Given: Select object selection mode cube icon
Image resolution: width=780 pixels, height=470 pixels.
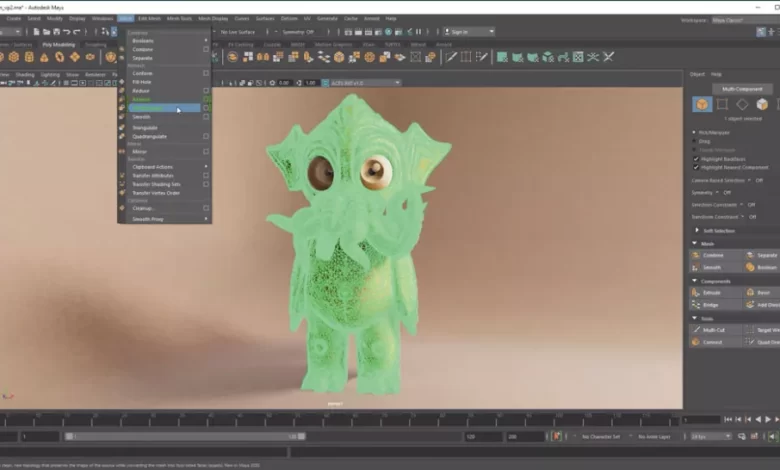Looking at the screenshot, I should click(x=701, y=104).
